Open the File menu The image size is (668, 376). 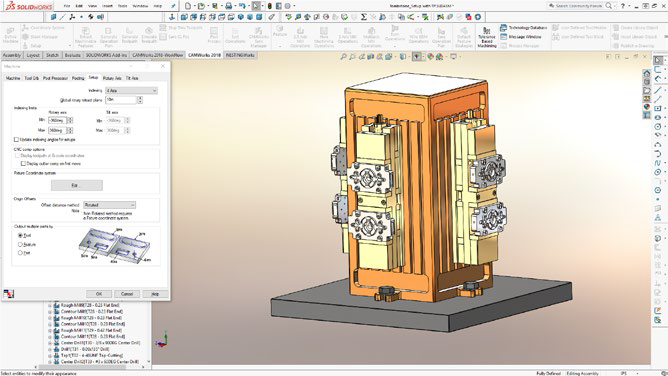[x=67, y=6]
